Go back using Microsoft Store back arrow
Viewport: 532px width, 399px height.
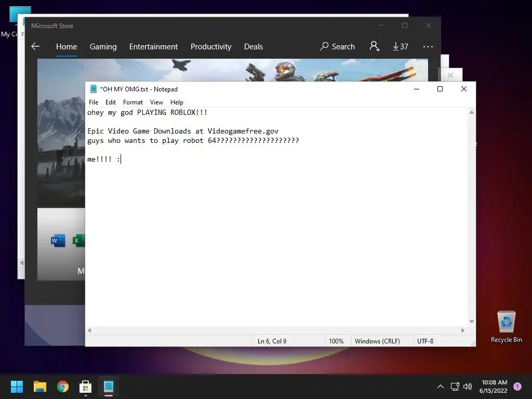tap(35, 46)
